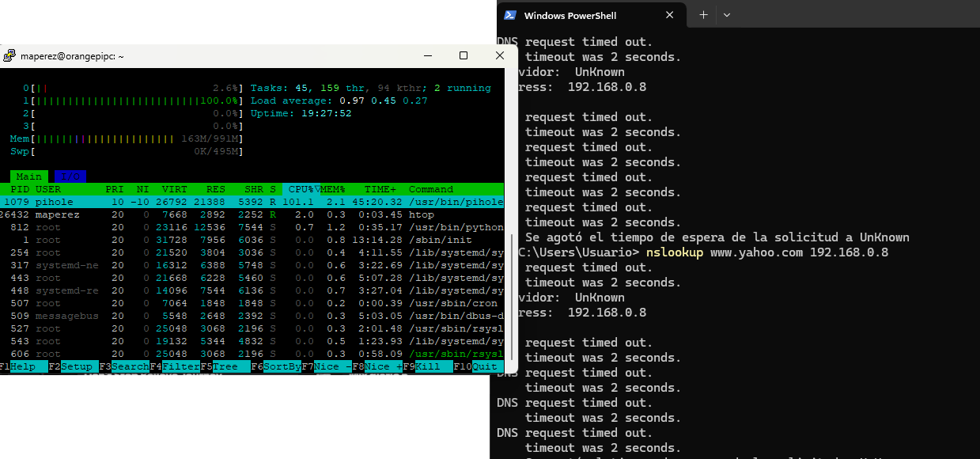
Task: Maximize the maperez@orangepipc window
Action: (x=464, y=55)
